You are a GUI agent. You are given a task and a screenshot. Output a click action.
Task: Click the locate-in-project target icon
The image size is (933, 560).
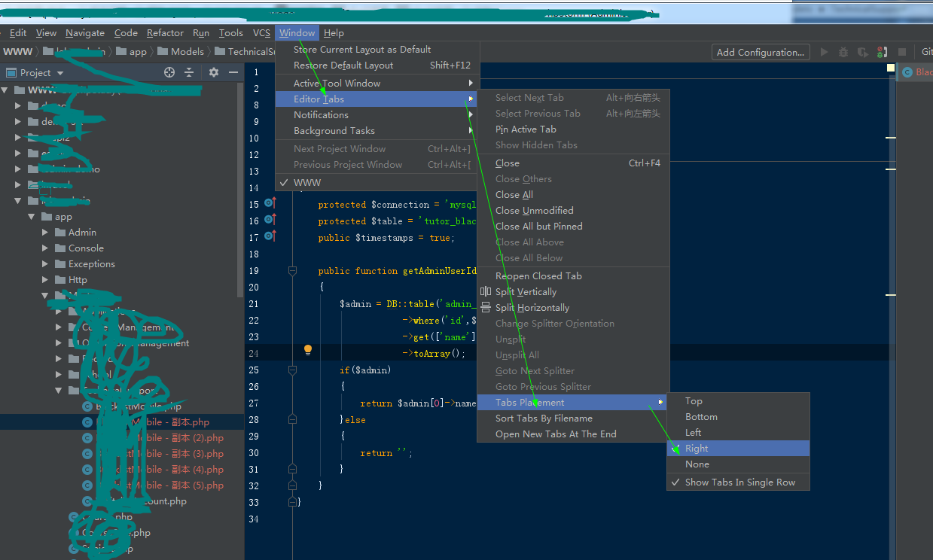(x=169, y=72)
